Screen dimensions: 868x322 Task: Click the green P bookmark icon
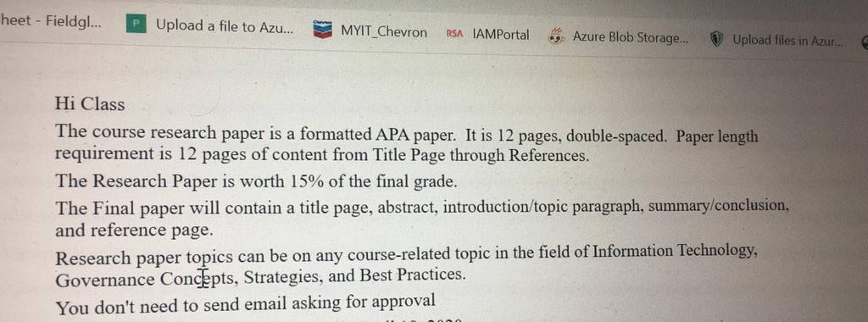coord(136,24)
